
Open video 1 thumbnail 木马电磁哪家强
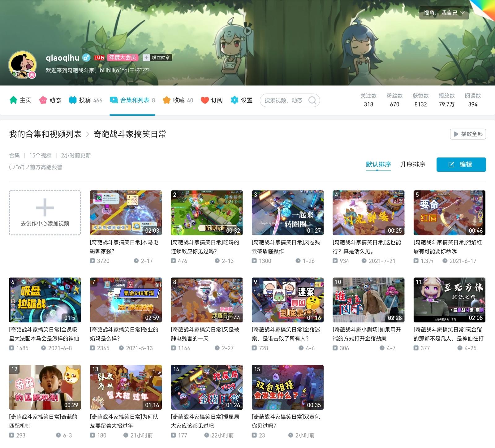126,213
